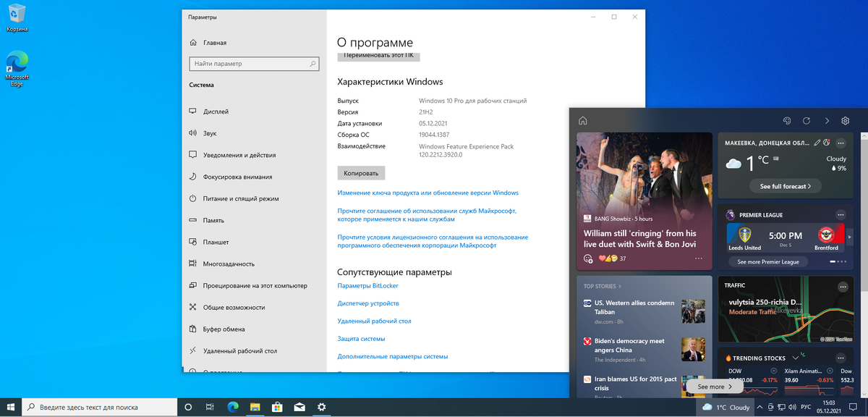Click Cortana circle on taskbar

tap(188, 407)
